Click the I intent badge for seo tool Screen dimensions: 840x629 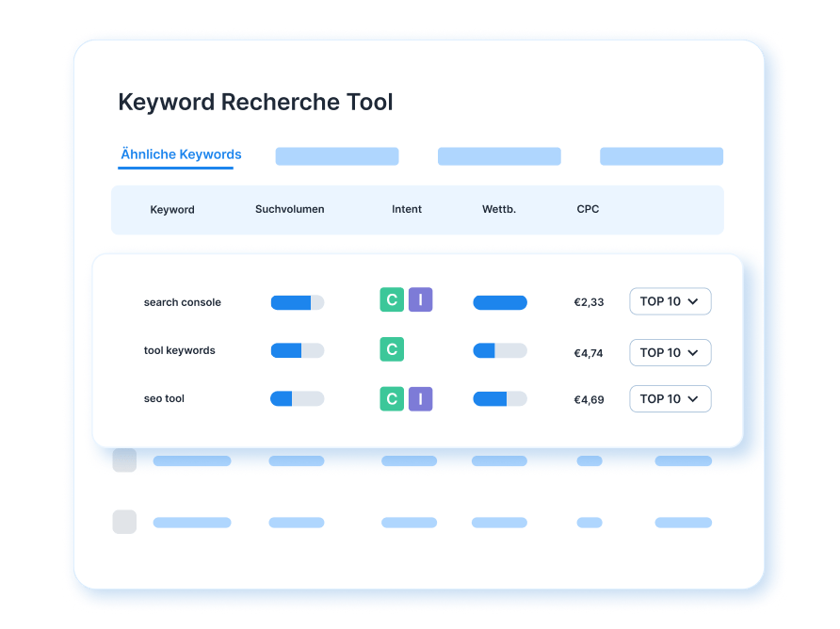(421, 398)
